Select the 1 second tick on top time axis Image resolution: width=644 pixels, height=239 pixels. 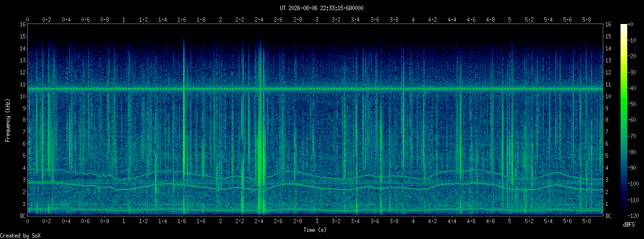pyautogui.click(x=124, y=20)
